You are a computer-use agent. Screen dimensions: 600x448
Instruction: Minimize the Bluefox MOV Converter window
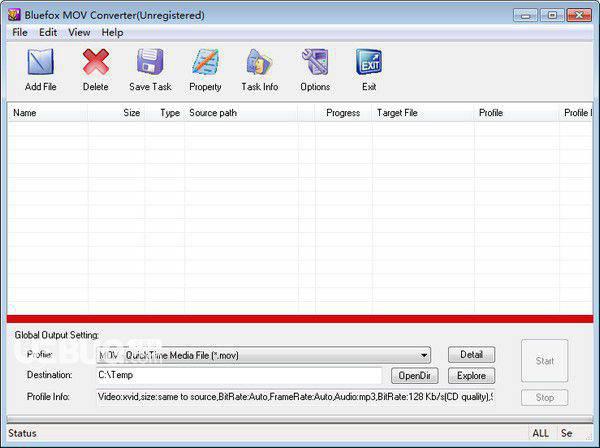tap(525, 16)
